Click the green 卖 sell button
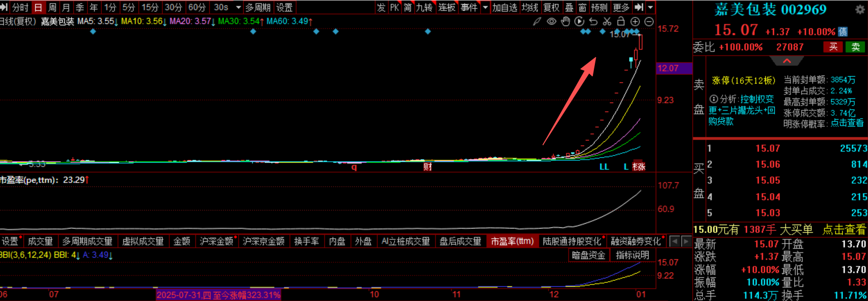Screen dimensions: 868x301 pos(856,47)
